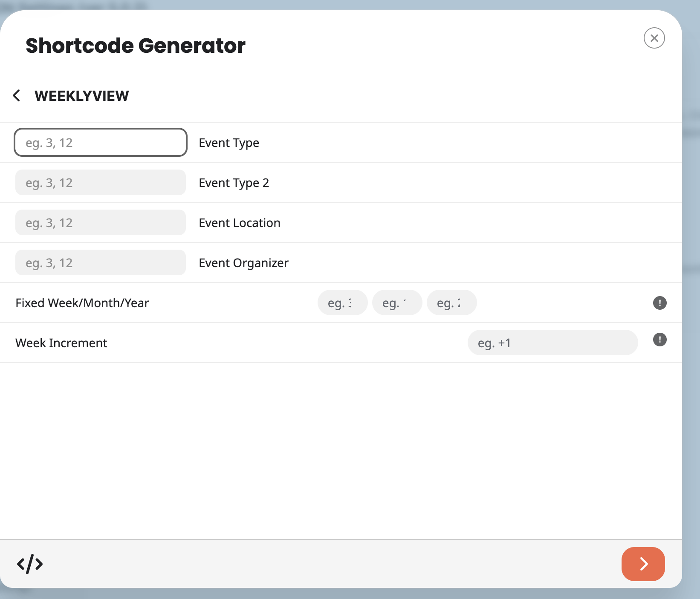Go back using the arrow beside WEEKLYVIEW

[x=17, y=95]
